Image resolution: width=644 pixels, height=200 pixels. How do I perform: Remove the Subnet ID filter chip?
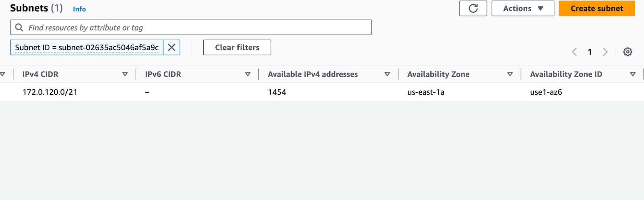tap(171, 47)
